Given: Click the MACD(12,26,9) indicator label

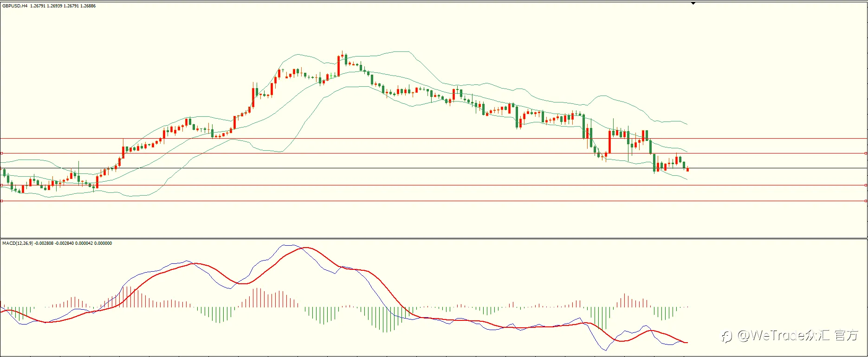Looking at the screenshot, I should [x=18, y=243].
